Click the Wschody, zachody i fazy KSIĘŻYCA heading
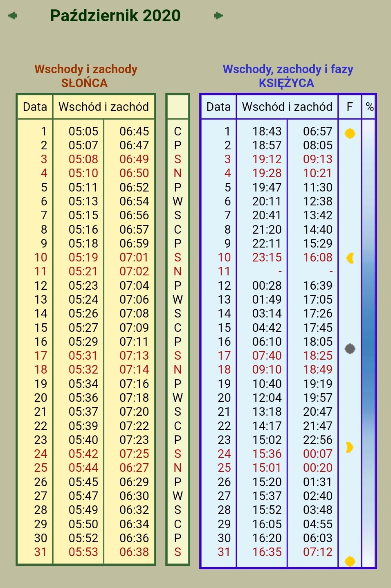The height and width of the screenshot is (588, 391). coord(288,76)
